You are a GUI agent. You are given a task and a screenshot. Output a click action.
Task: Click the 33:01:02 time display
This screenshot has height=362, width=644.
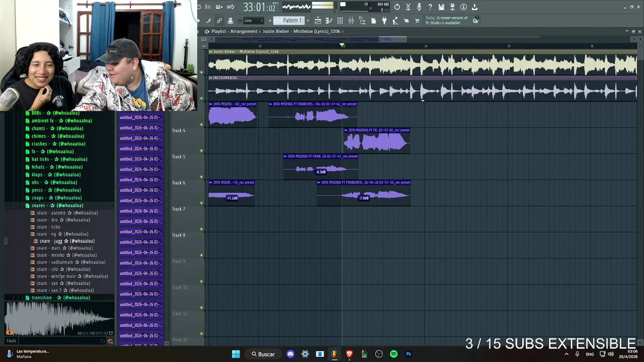tap(259, 7)
